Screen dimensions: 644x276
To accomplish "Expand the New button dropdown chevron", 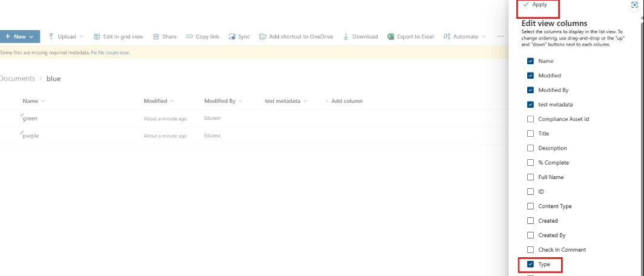I will pos(31,37).
